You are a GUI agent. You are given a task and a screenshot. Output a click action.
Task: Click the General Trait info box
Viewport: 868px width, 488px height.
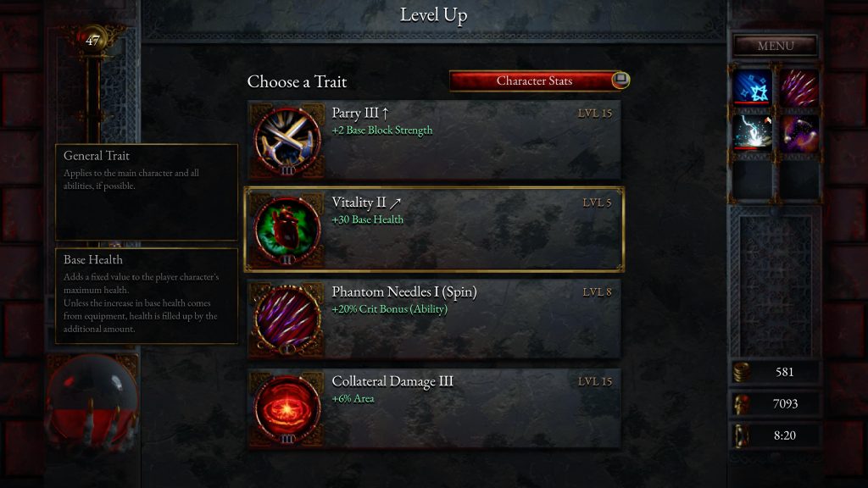[147, 192]
